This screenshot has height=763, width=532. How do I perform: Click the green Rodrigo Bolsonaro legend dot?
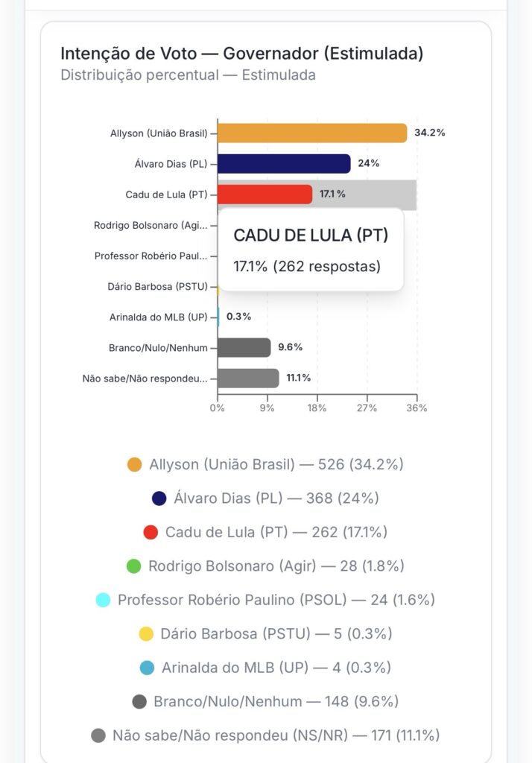pyautogui.click(x=133, y=566)
